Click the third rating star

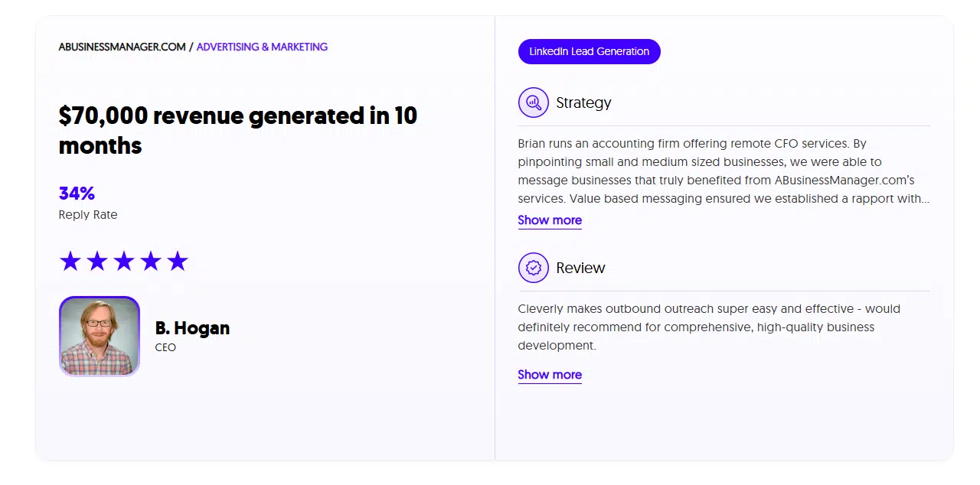tap(124, 262)
